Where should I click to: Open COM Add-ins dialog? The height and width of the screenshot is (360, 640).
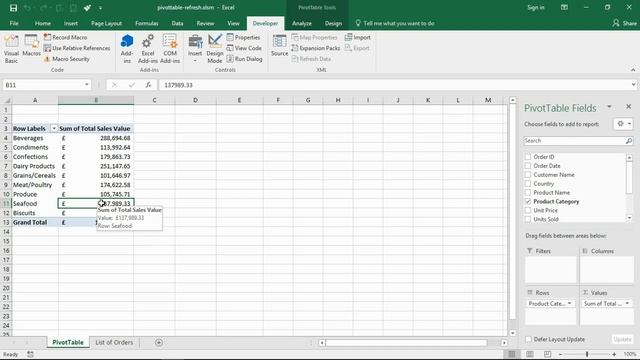(170, 49)
